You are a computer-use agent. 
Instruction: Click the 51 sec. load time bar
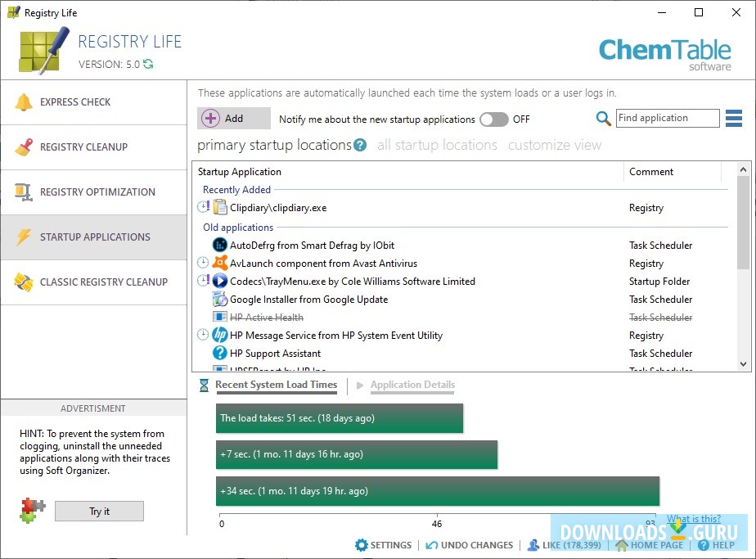[340, 418]
